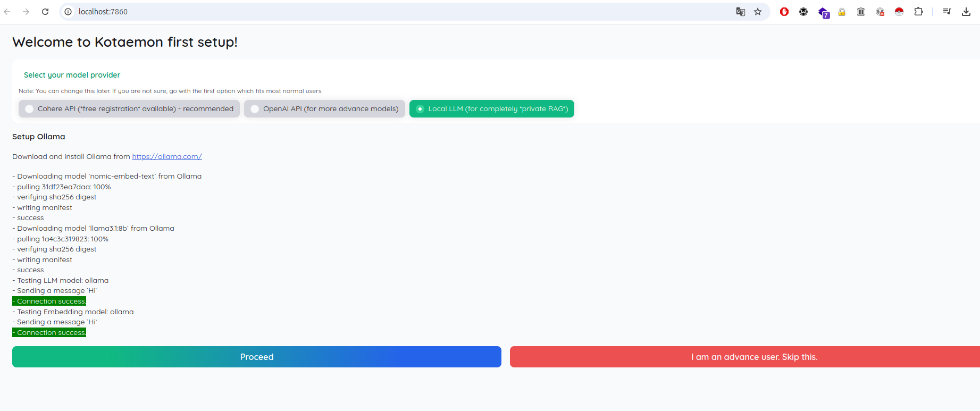Image resolution: width=980 pixels, height=411 pixels.
Task: Click 'I am an advance user. Skip this.'
Action: pos(745,357)
